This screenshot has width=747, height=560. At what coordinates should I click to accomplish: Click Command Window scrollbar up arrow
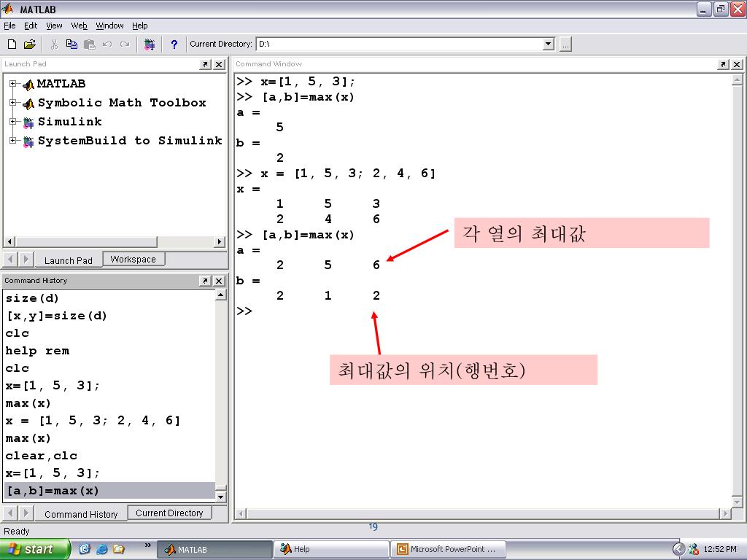[x=737, y=80]
